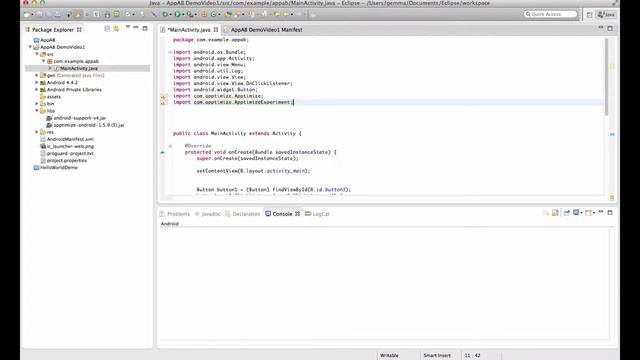The width and height of the screenshot is (640, 360).
Task: Expand Android Private Libraries
Action: click(37, 89)
